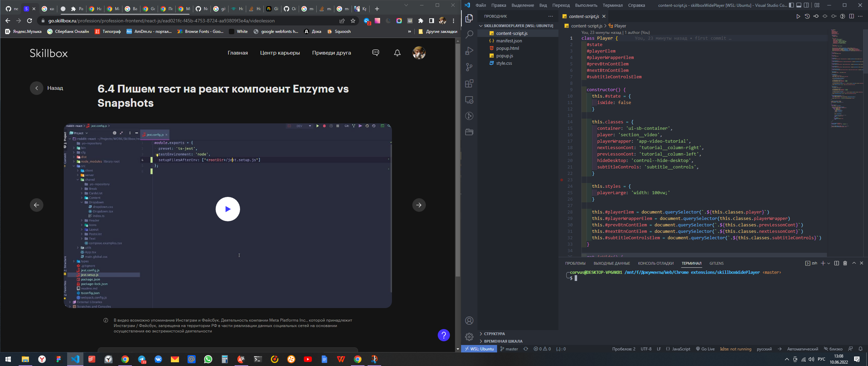Image resolution: width=868 pixels, height=366 pixels.
Task: Show hidden bookmarks with the double chevron
Action: tap(409, 32)
